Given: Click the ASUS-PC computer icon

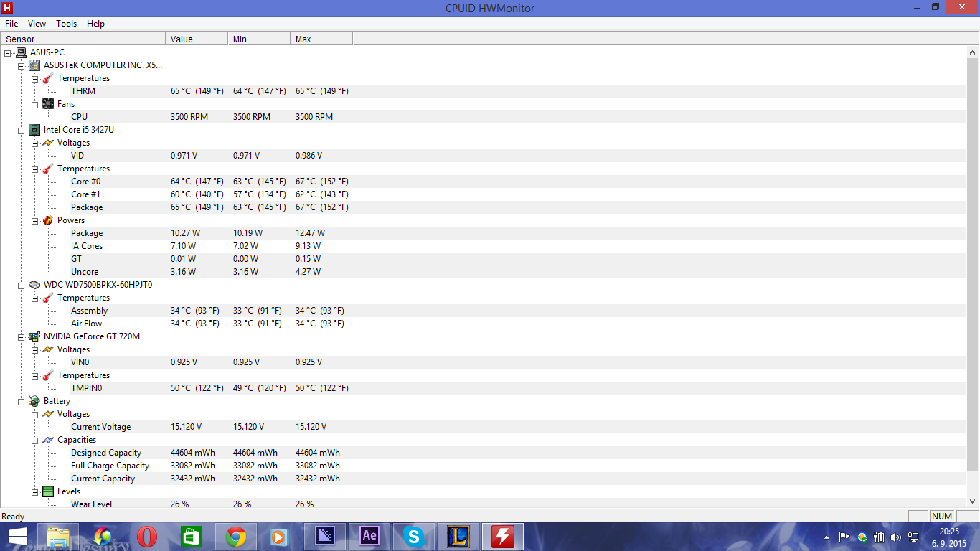Looking at the screenshot, I should click(21, 52).
